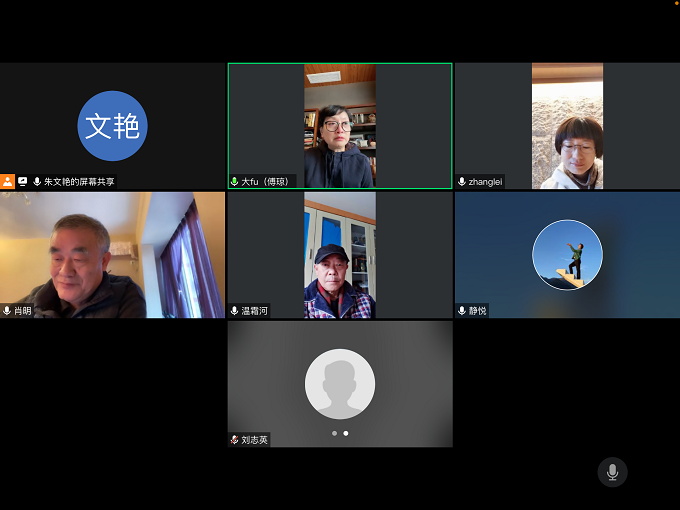The image size is (680, 510).
Task: Click microphone icon beside zhanglei
Action: (462, 181)
